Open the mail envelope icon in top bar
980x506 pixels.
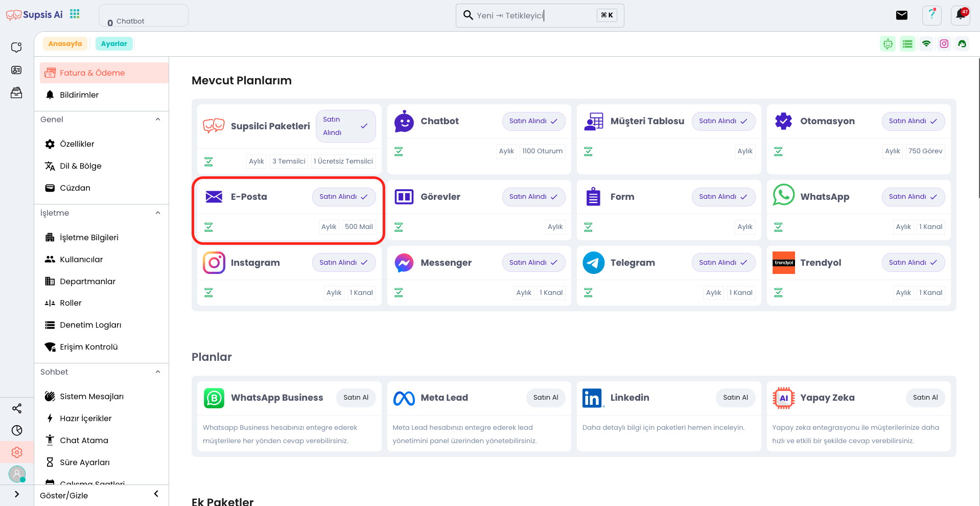pyautogui.click(x=902, y=15)
